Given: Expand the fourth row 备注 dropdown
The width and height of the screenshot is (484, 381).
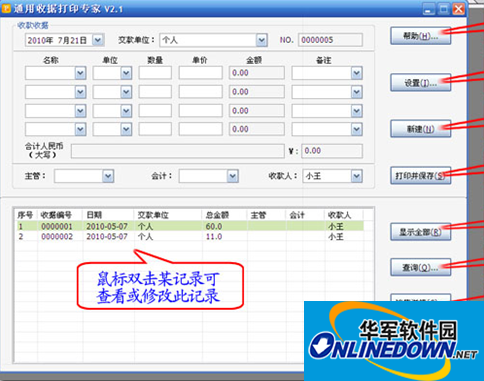Looking at the screenshot, I should (x=356, y=129).
